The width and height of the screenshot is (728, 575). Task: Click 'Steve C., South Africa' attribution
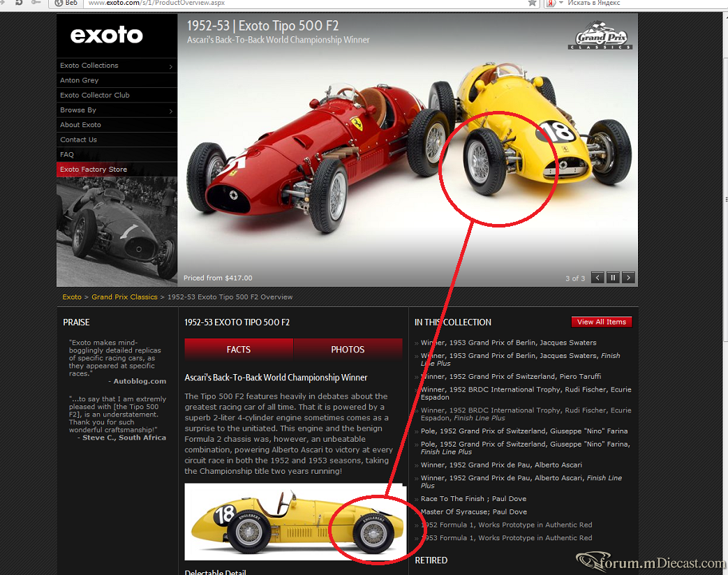point(124,438)
